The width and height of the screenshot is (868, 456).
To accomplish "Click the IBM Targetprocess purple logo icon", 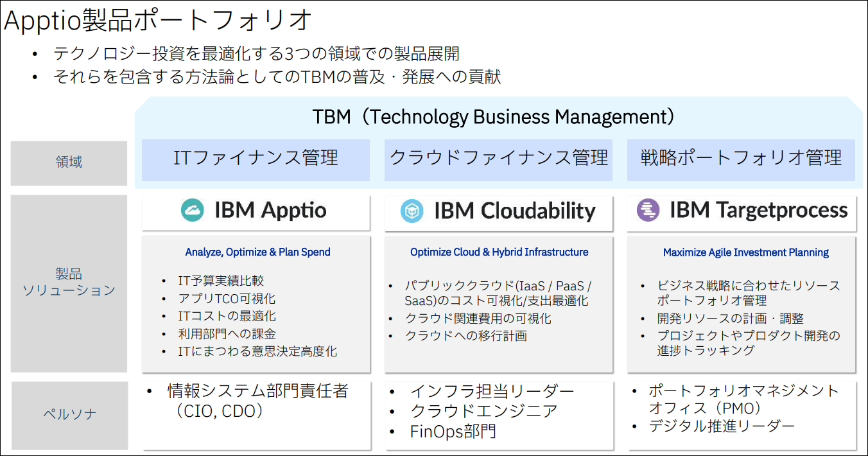I will pos(648,210).
